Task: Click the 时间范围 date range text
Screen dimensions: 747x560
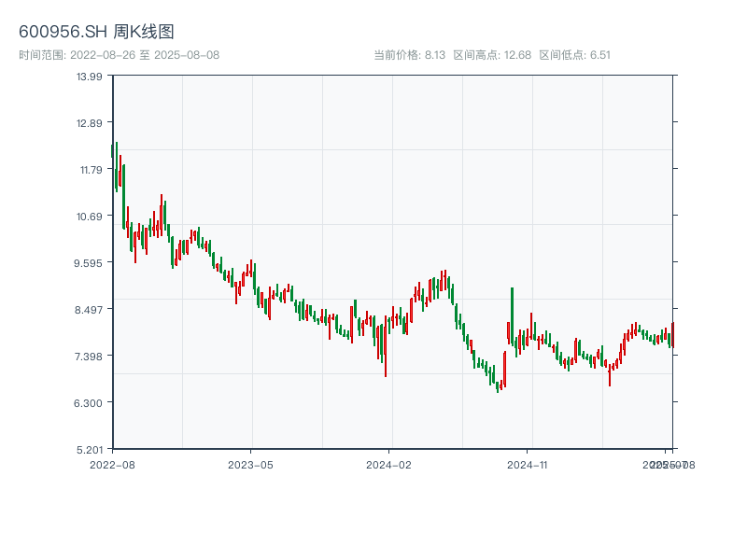Action: point(119,55)
